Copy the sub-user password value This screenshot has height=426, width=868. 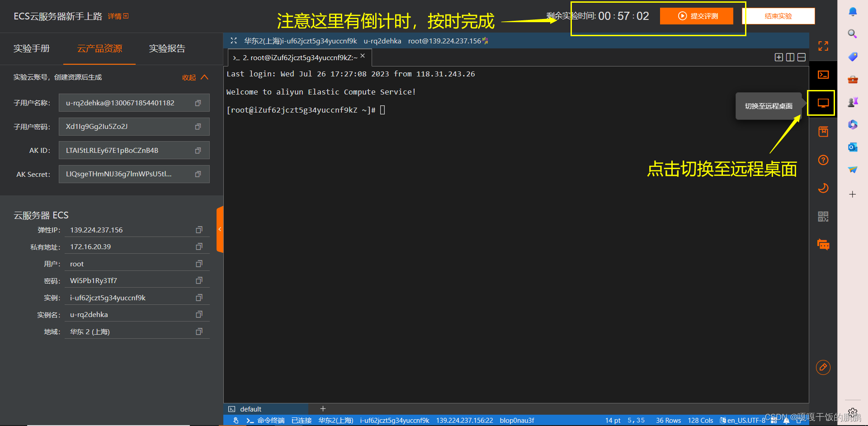tap(198, 127)
